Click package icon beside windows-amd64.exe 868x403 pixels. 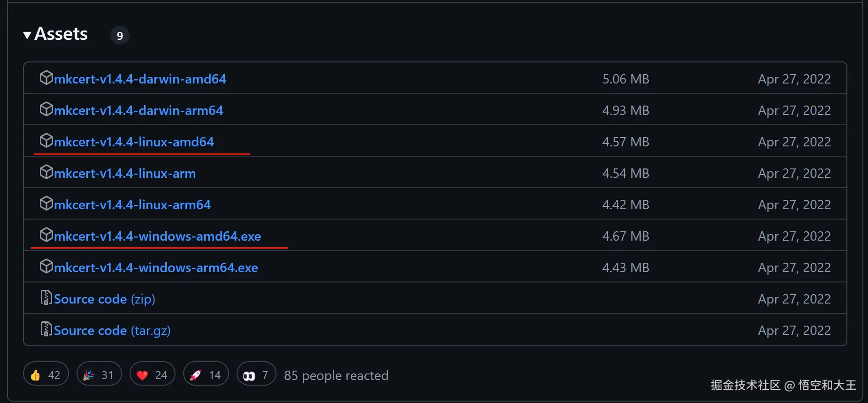(x=46, y=235)
